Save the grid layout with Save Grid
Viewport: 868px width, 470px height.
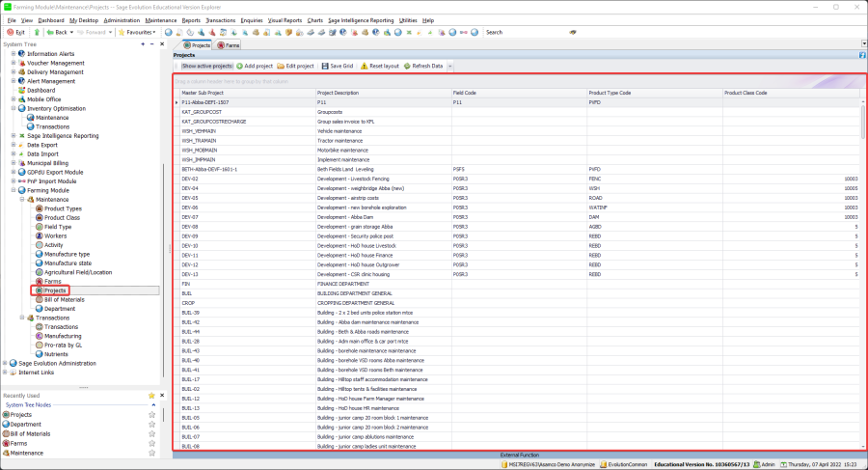click(x=338, y=66)
